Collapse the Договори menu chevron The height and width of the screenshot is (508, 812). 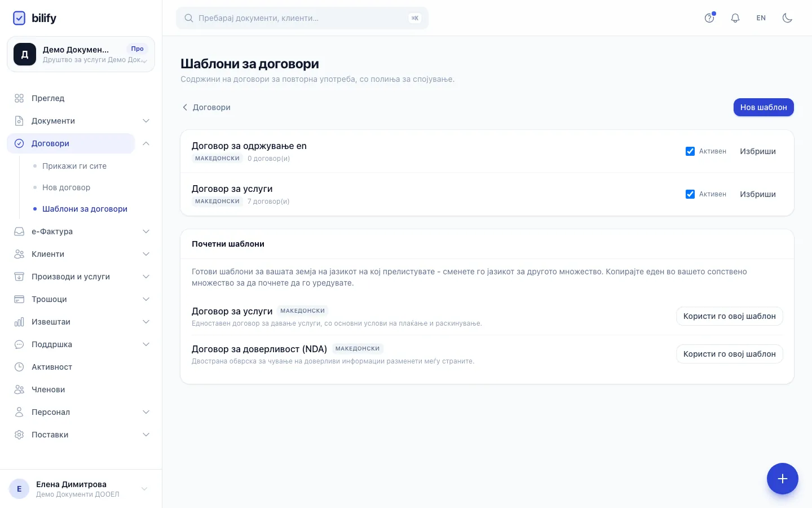(x=146, y=143)
